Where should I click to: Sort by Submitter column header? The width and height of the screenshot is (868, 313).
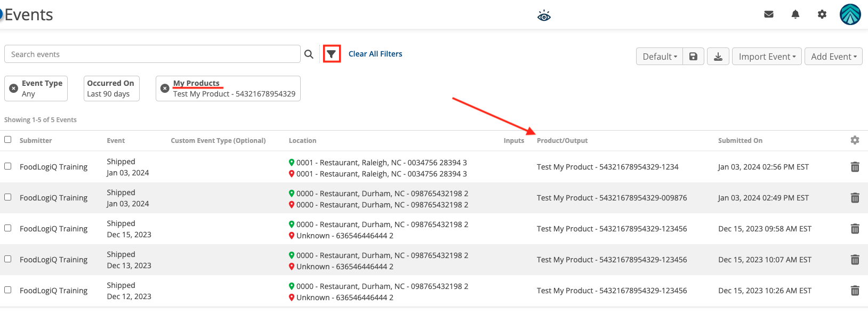[x=36, y=141]
